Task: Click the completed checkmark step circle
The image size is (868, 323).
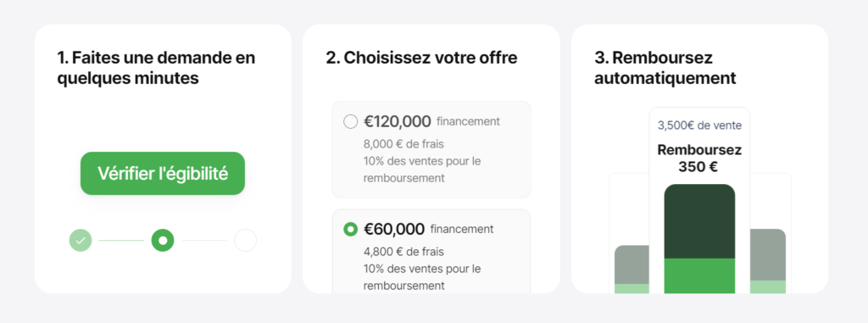Action: pos(81,241)
